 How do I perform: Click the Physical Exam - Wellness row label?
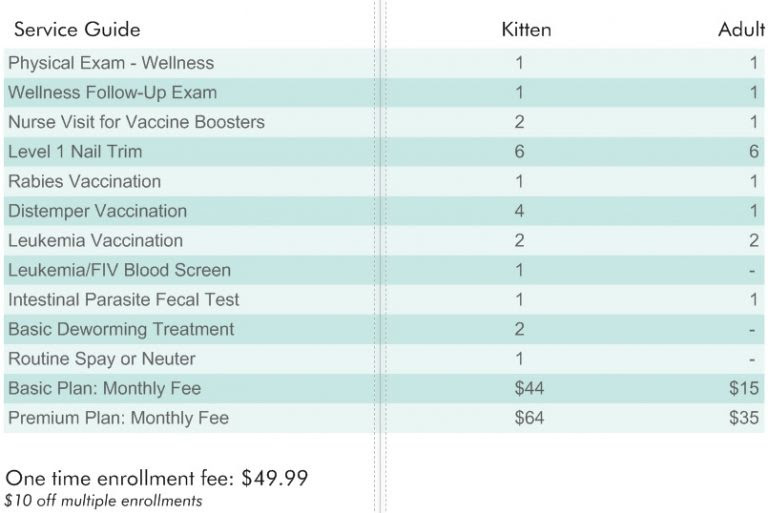111,63
